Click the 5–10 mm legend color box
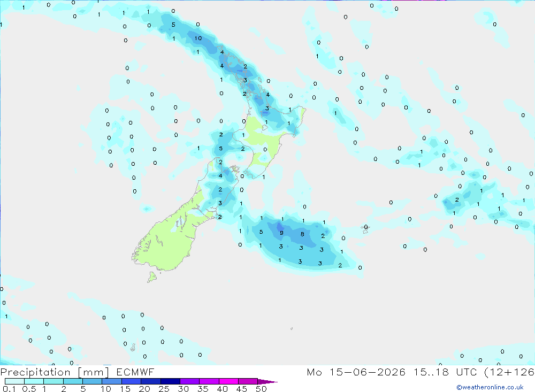The height and width of the screenshot is (392, 535). [x=93, y=381]
